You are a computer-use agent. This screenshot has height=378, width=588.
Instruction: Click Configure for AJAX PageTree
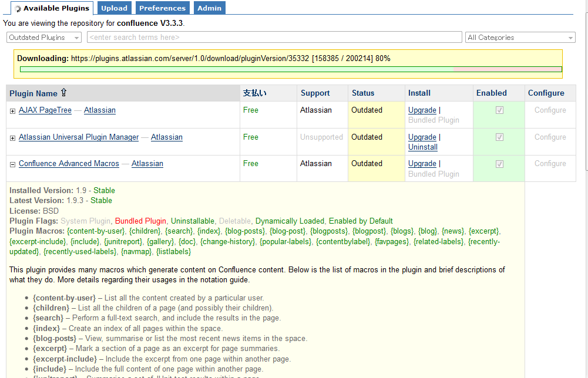[x=550, y=110]
